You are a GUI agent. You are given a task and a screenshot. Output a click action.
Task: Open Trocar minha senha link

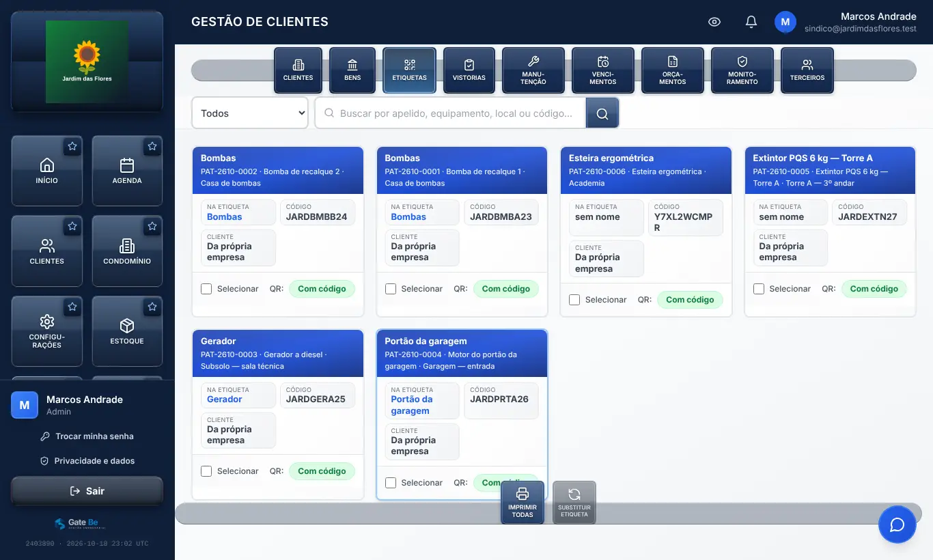[x=87, y=436]
